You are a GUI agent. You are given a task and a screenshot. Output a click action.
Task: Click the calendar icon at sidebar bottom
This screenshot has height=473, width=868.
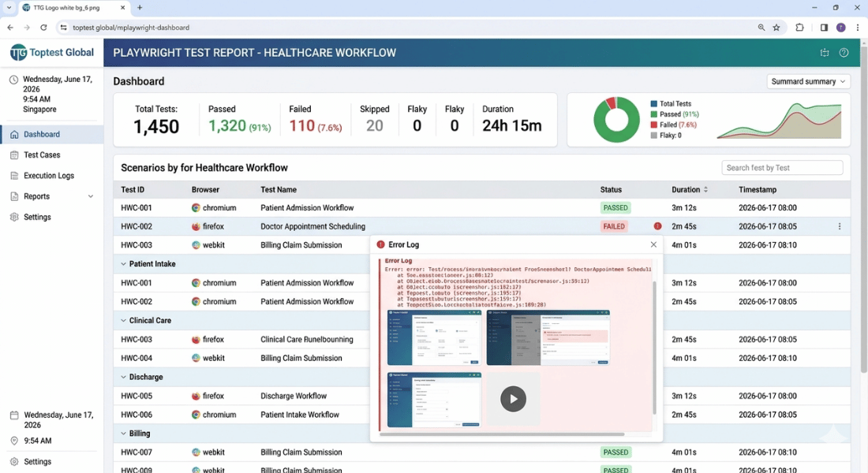[14, 415]
